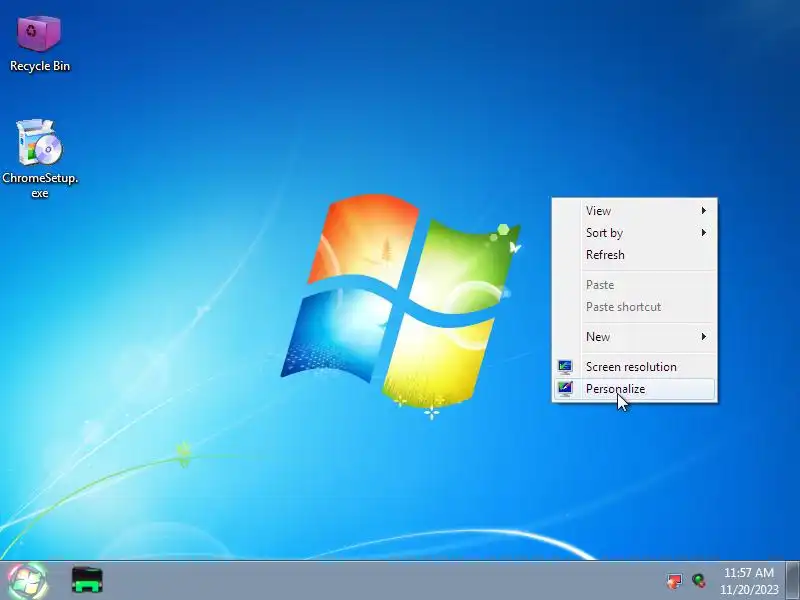Choose Refresh from the context menu
Screen dimensions: 800x600
click(x=635, y=255)
